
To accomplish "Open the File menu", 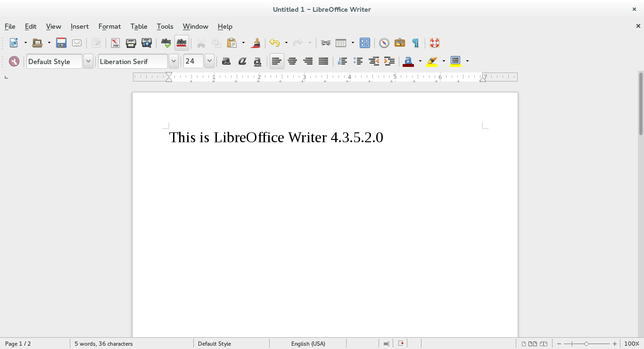I will pos(10,26).
